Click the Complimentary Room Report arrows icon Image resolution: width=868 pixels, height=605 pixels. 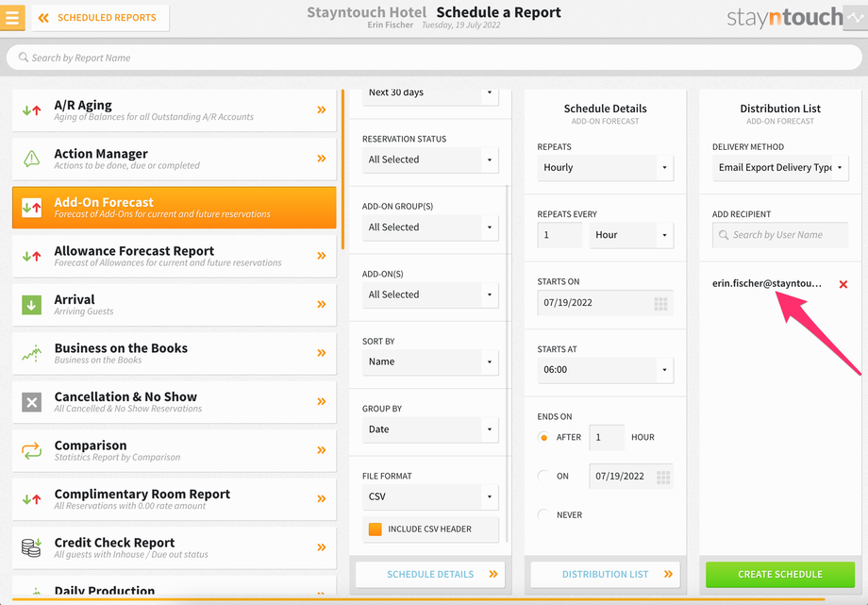click(31, 499)
